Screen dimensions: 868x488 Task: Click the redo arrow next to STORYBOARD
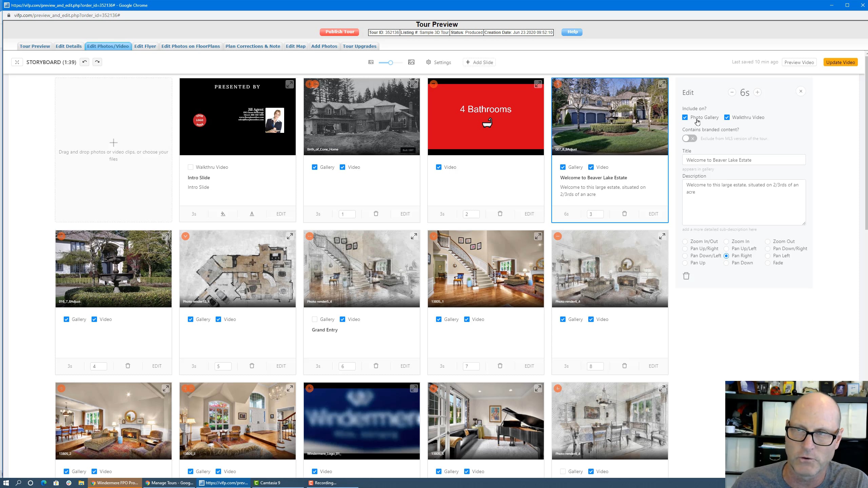97,62
